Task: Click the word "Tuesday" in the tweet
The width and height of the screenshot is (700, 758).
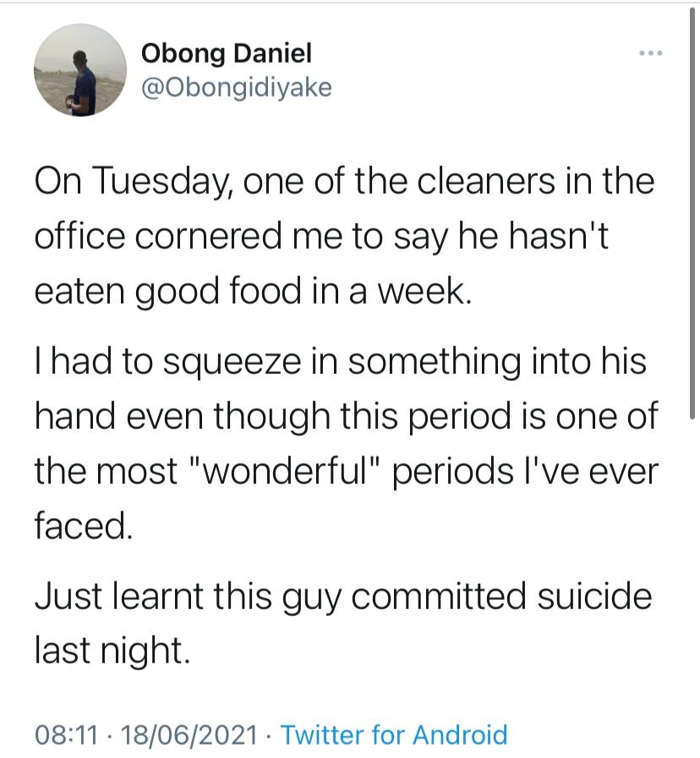Action: pos(162,184)
